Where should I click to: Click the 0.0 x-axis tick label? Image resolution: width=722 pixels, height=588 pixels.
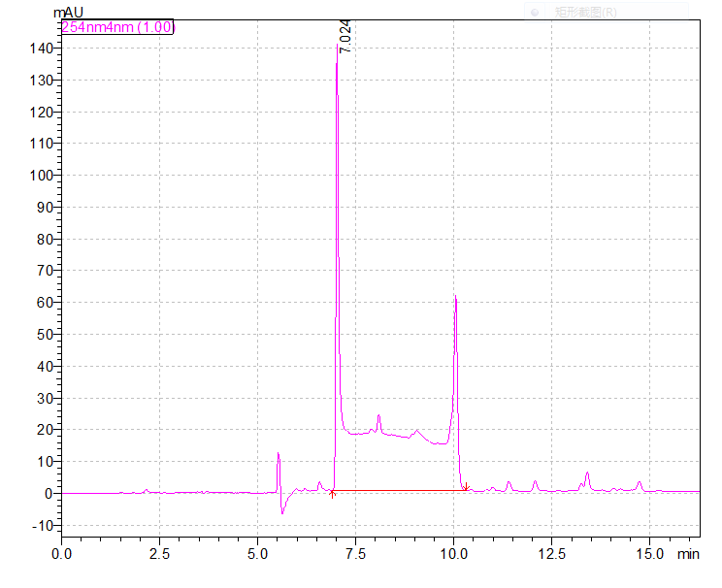click(x=62, y=554)
